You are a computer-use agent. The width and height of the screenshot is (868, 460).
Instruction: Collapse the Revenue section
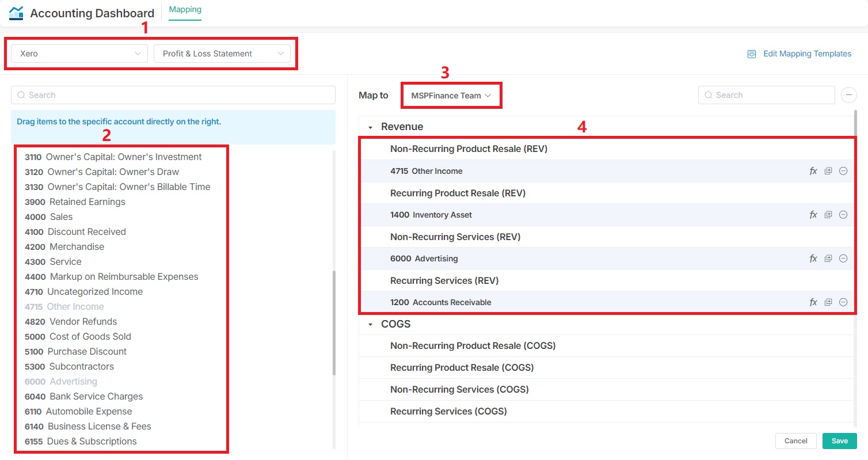(x=371, y=127)
